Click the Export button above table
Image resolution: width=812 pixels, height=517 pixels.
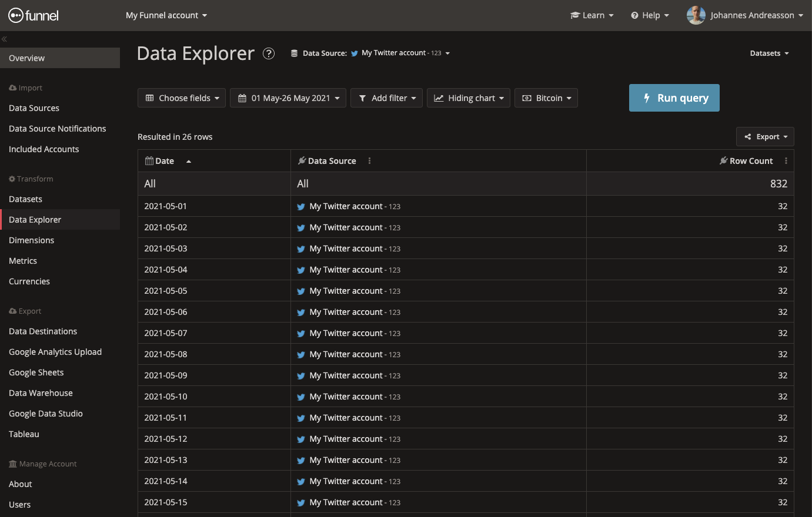tap(765, 137)
